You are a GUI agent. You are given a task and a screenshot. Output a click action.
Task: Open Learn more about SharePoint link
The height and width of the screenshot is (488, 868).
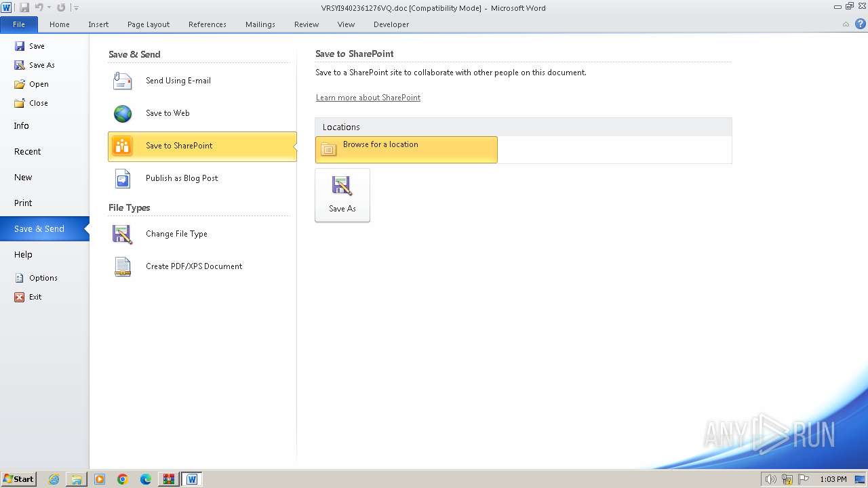pos(368,98)
